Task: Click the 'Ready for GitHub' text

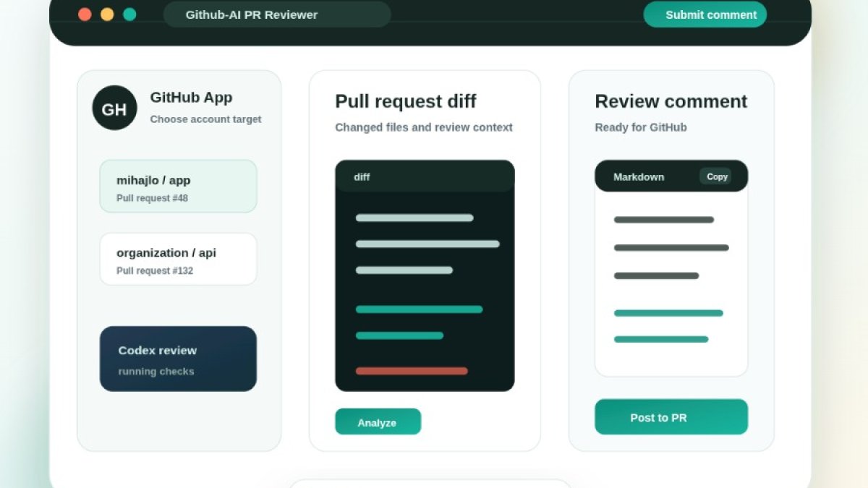Action: coord(641,127)
